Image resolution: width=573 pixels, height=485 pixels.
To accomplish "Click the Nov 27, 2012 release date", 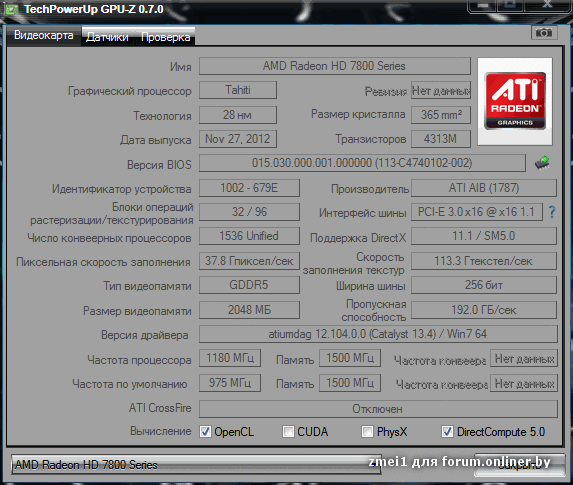I will point(238,139).
